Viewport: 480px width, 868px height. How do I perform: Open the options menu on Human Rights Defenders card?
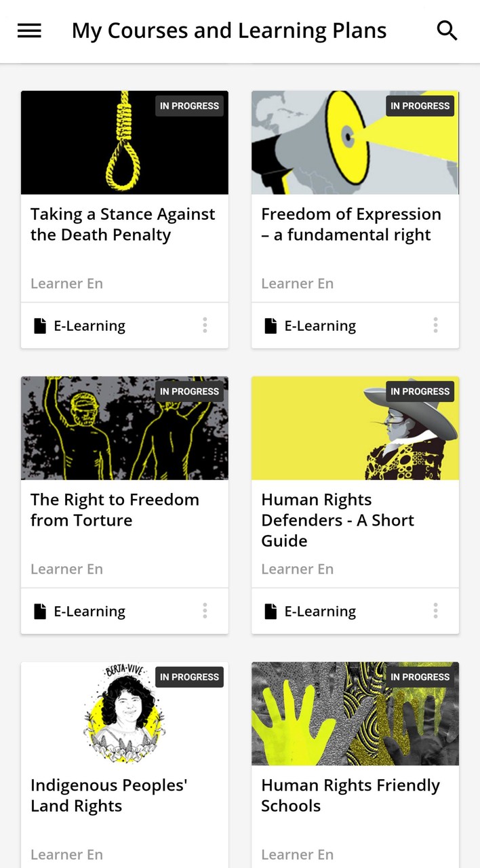[435, 611]
